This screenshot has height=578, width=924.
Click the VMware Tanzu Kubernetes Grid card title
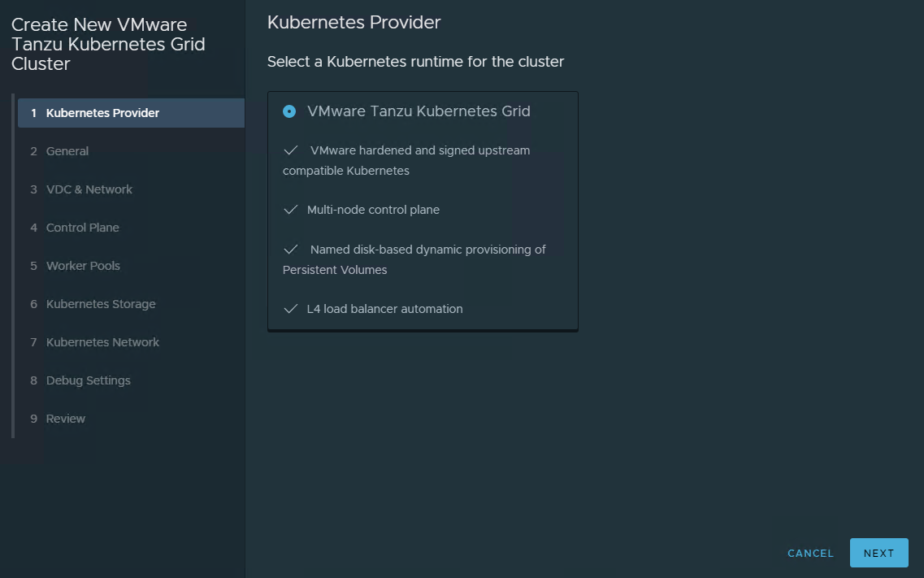(419, 111)
